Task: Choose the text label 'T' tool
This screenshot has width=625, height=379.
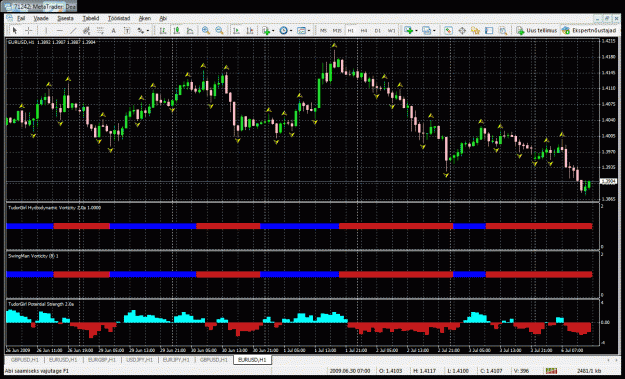Action: click(x=127, y=30)
